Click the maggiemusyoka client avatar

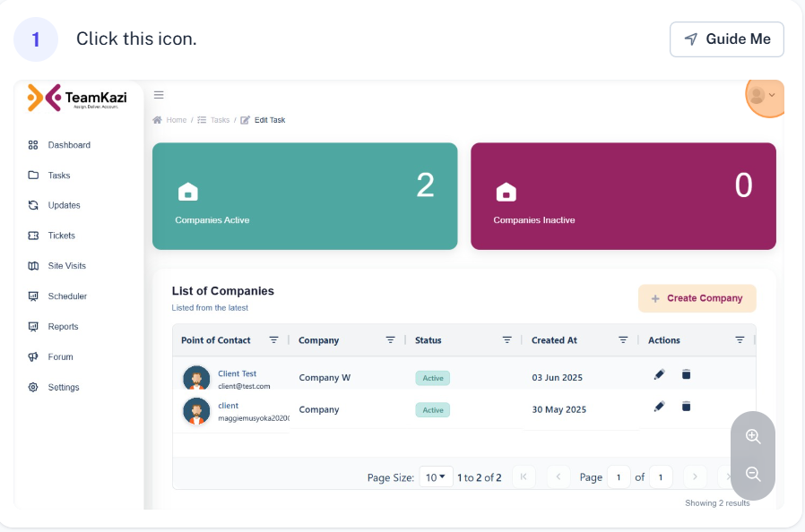coord(196,411)
